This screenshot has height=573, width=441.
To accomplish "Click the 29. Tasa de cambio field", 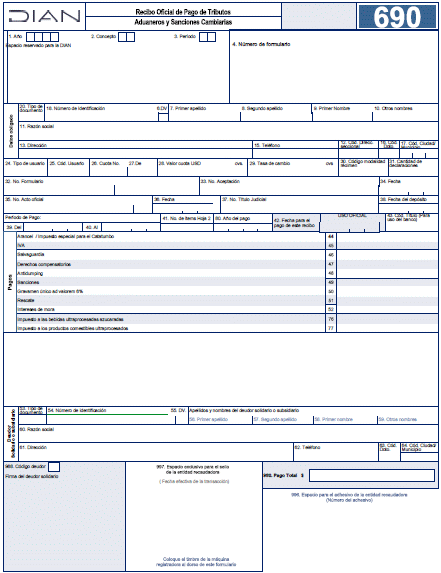I will [x=293, y=168].
